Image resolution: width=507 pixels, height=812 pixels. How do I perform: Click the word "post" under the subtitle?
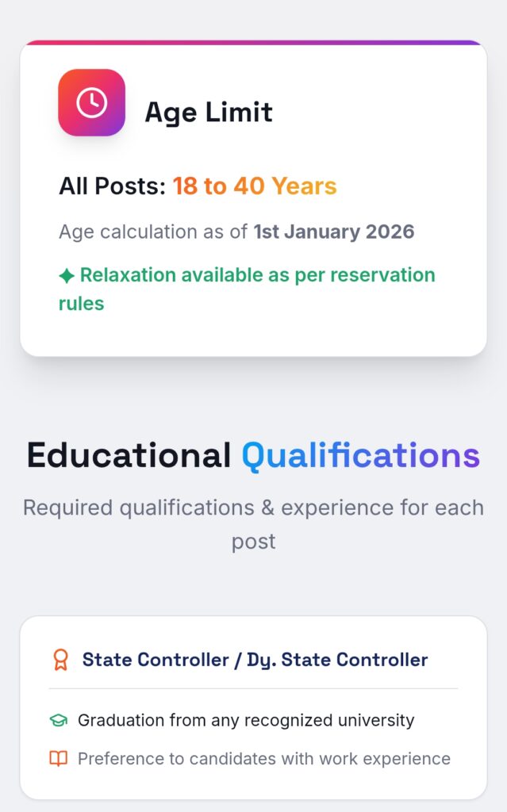[253, 542]
